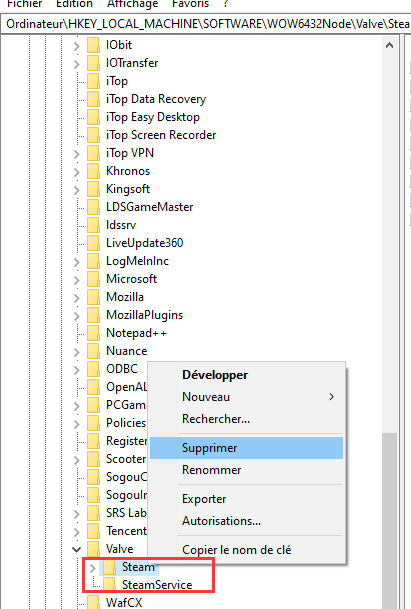Screen dimensions: 411x609
Task: Select the LDSGameMaster key label
Action: tap(150, 207)
